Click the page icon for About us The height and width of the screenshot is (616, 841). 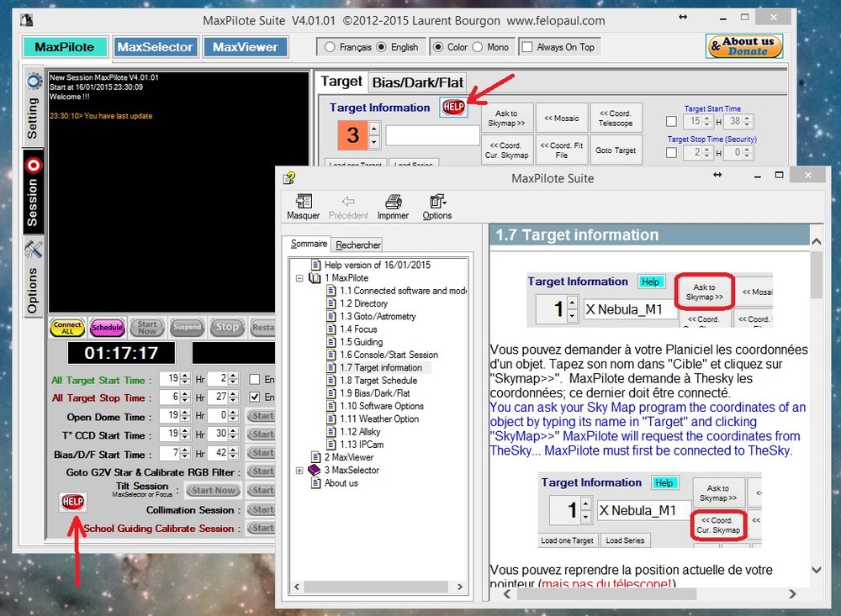pyautogui.click(x=316, y=482)
